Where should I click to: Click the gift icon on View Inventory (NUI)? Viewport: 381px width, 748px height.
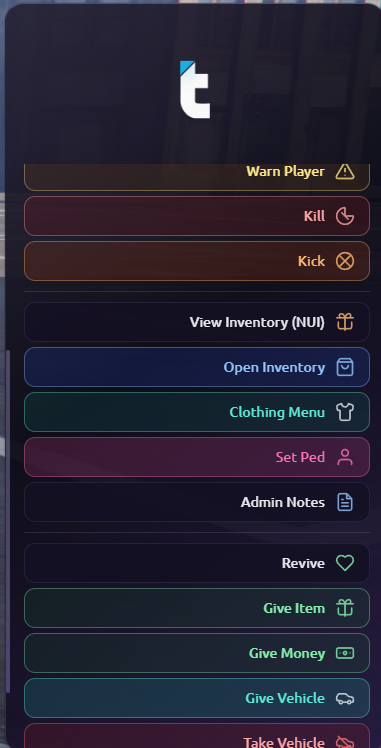point(345,322)
